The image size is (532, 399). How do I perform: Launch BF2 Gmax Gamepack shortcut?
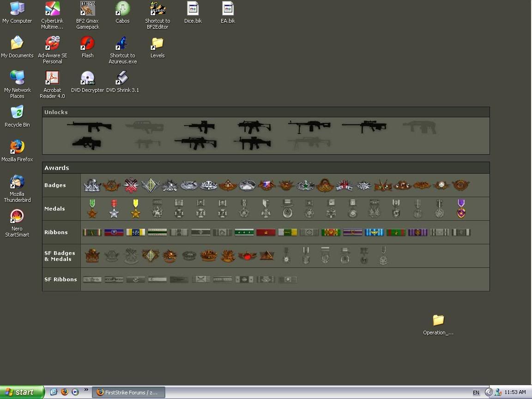(x=88, y=15)
